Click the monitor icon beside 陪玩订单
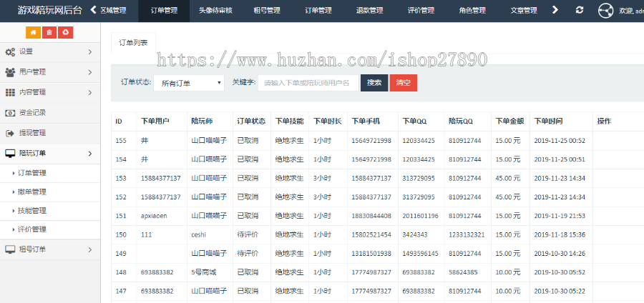The width and height of the screenshot is (644, 303). 10,154
